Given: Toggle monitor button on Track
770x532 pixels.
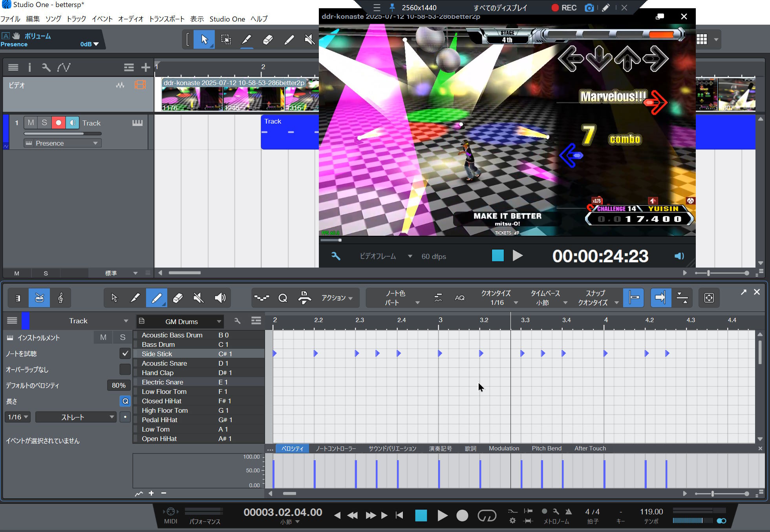Looking at the screenshot, I should (x=72, y=123).
